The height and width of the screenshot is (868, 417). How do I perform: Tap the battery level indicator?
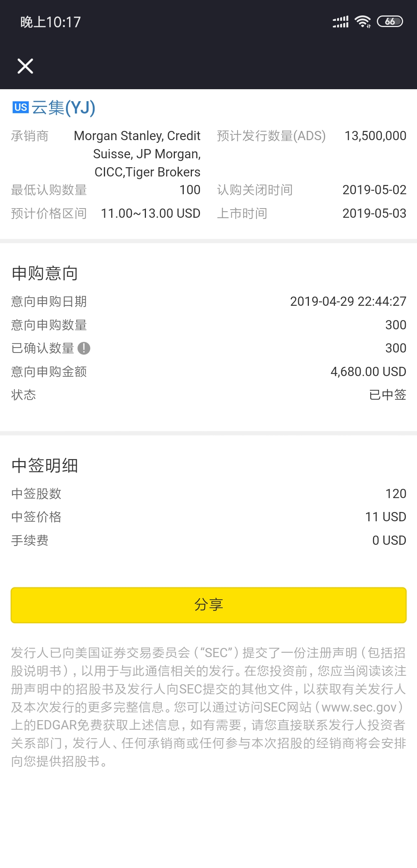click(390, 22)
